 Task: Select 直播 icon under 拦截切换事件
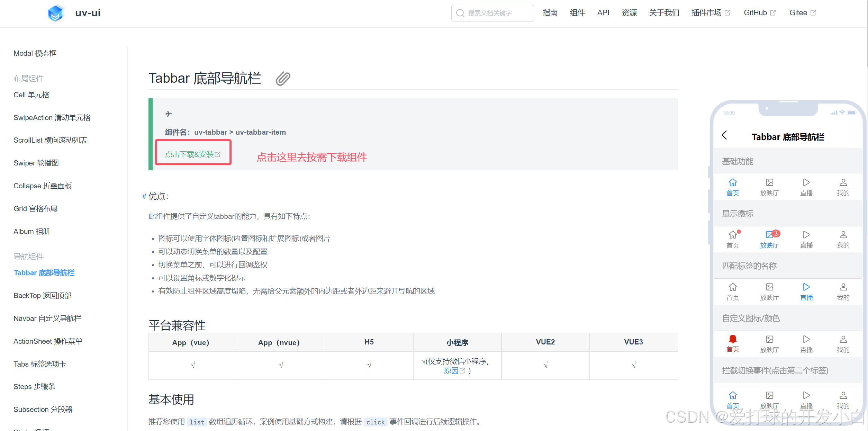point(806,395)
